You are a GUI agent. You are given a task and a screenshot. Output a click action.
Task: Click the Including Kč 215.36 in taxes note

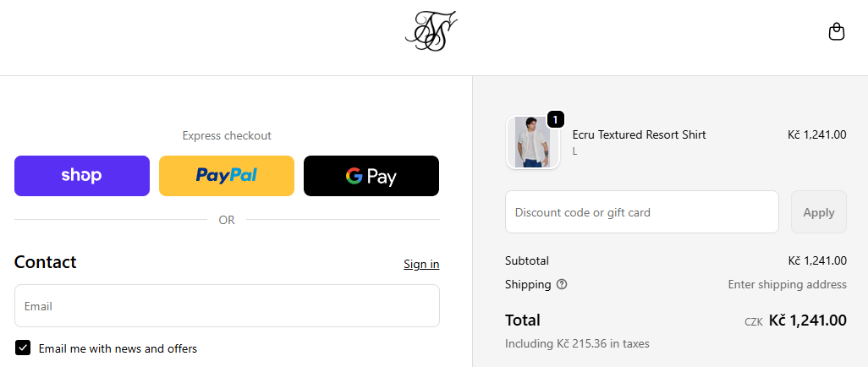577,344
